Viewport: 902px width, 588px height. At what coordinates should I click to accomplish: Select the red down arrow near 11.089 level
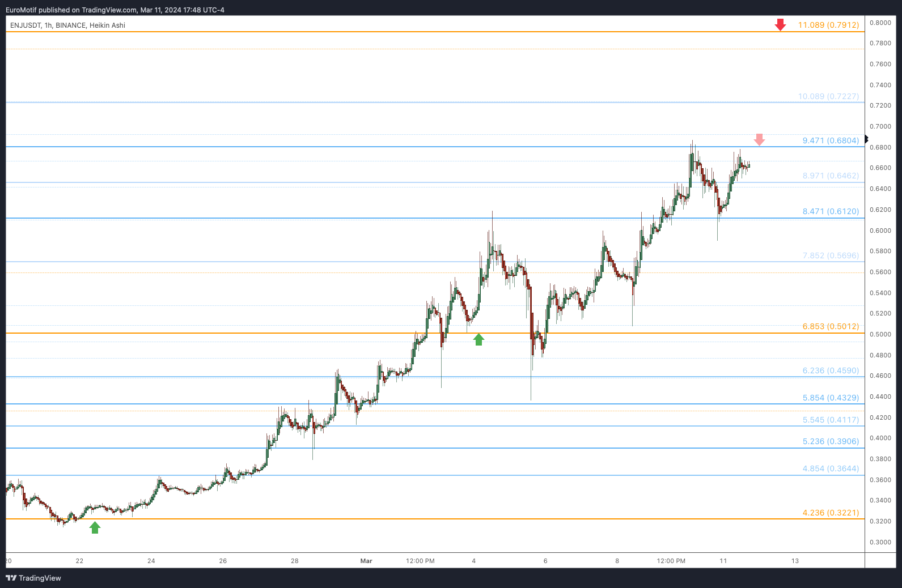pos(781,24)
